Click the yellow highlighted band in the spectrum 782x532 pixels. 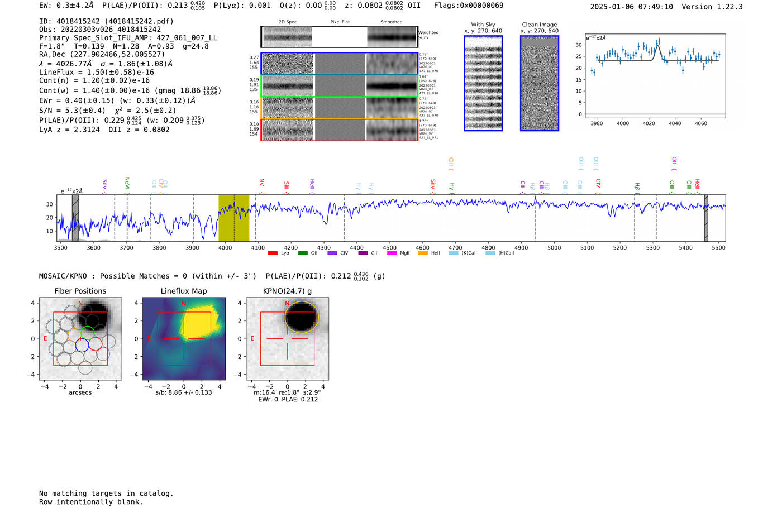233,218
